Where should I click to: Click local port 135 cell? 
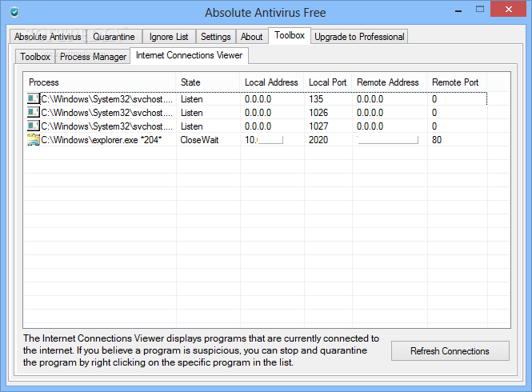(x=316, y=99)
